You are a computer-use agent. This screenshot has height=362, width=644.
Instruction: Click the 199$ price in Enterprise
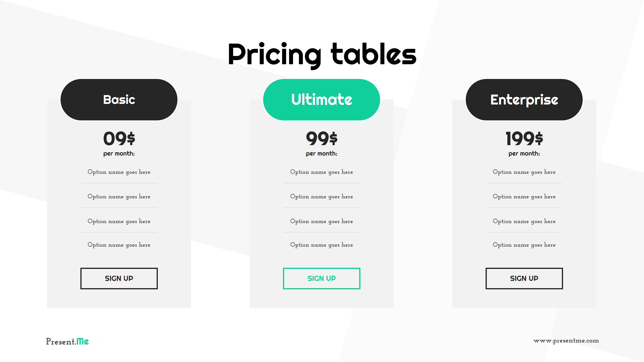coord(524,138)
